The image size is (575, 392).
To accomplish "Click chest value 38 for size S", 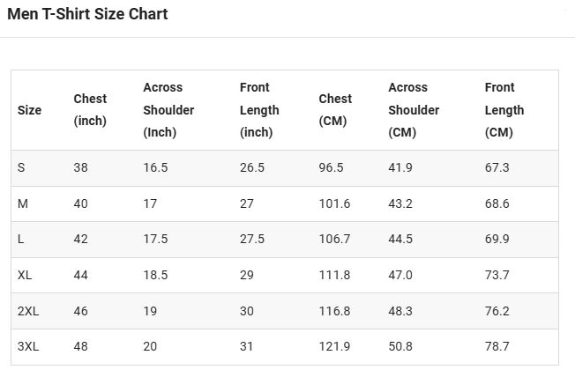I will point(80,167).
